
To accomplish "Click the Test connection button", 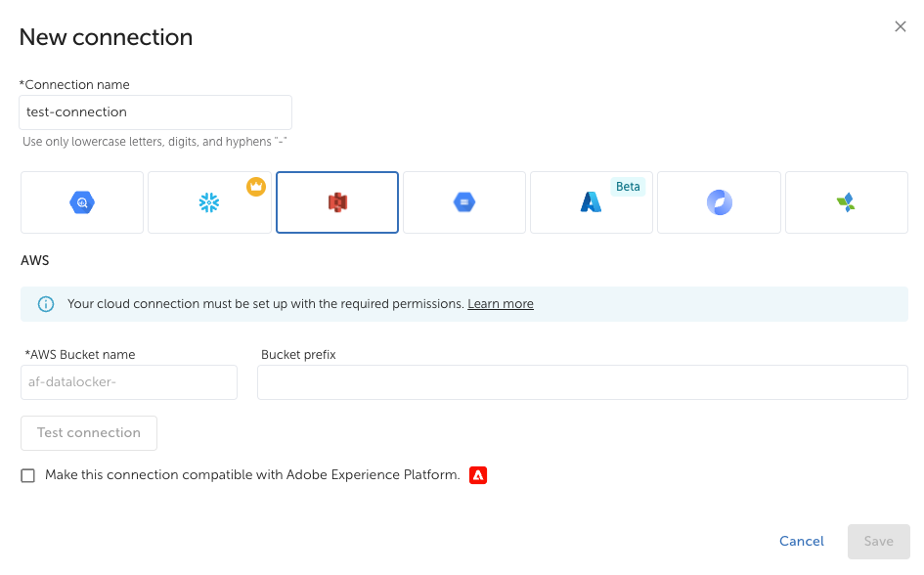I will (x=89, y=433).
